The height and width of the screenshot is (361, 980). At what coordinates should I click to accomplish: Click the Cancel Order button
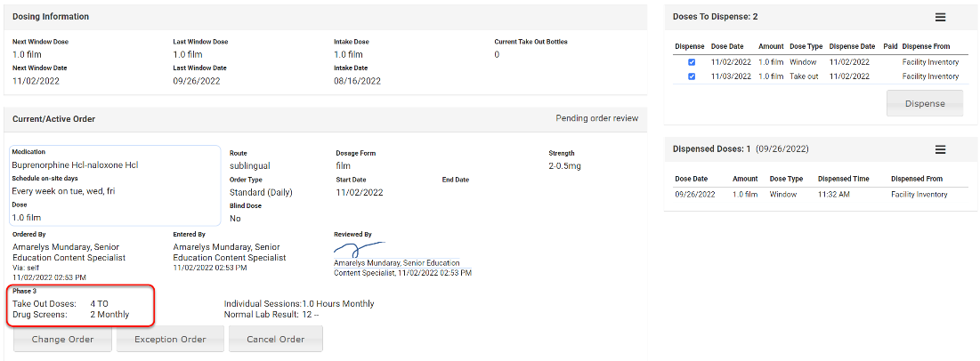coord(275,339)
